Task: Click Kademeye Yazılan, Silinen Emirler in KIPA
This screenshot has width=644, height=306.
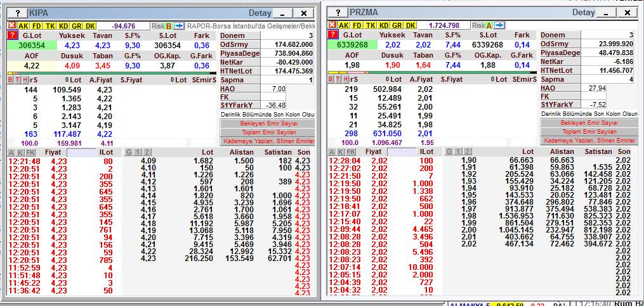Action: click(267, 141)
